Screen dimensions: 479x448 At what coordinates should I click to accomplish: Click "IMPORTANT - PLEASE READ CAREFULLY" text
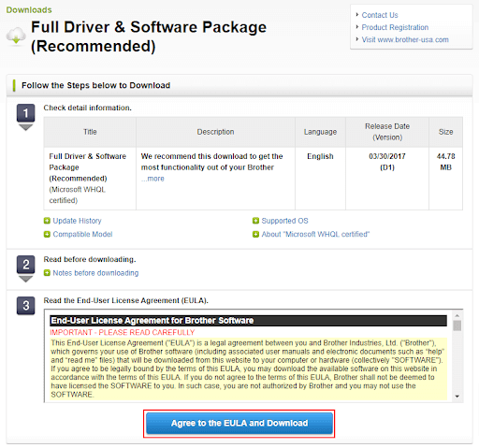point(123,332)
